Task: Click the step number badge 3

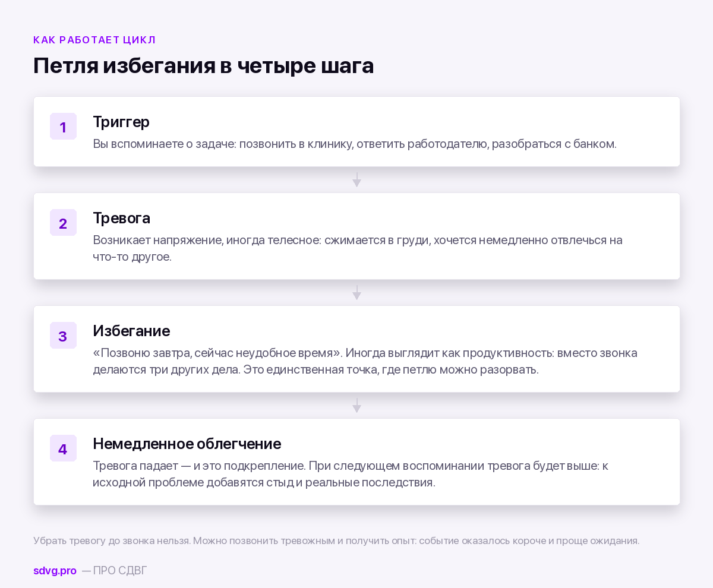Action: [x=63, y=336]
